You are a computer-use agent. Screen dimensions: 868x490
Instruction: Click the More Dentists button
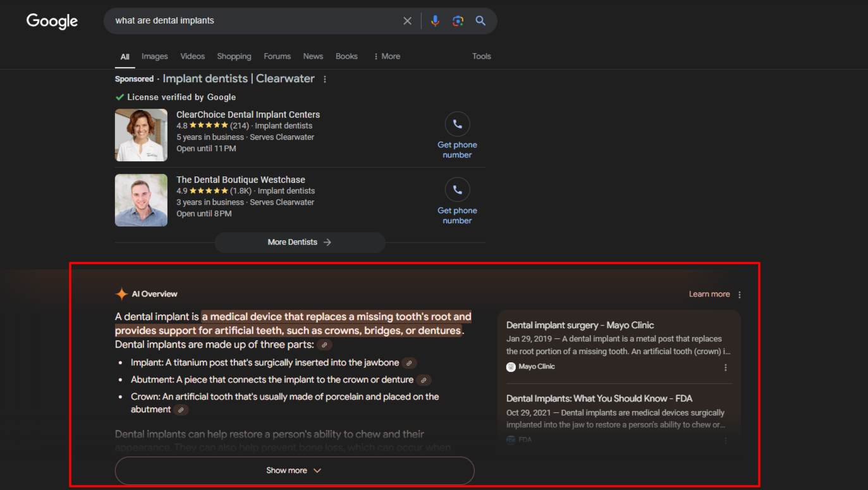300,242
